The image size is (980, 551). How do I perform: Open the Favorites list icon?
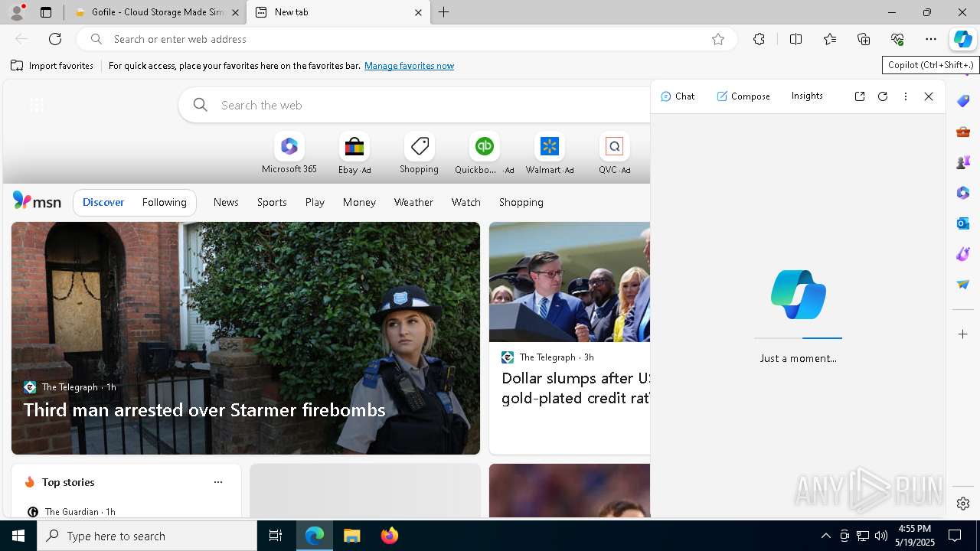click(830, 39)
